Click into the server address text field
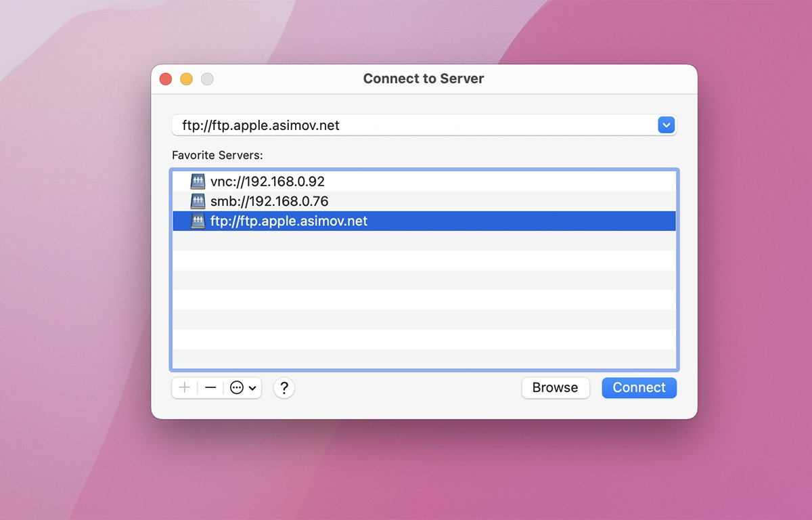The width and height of the screenshot is (812, 520). click(x=406, y=125)
